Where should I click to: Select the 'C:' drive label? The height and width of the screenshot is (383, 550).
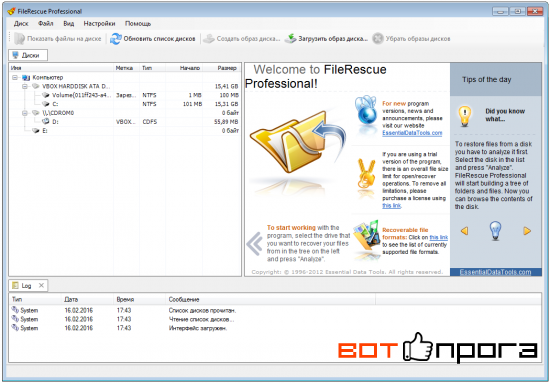pos(55,104)
